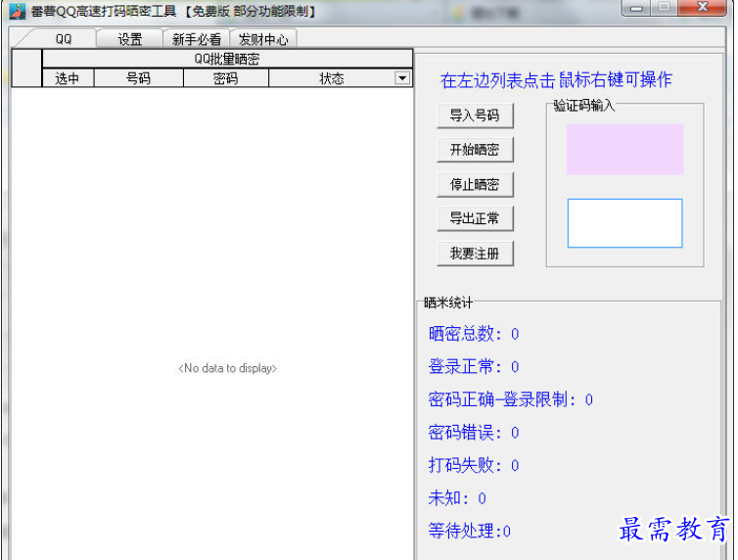This screenshot has height=560, width=738.
Task: Open the 设置 tab
Action: (130, 39)
